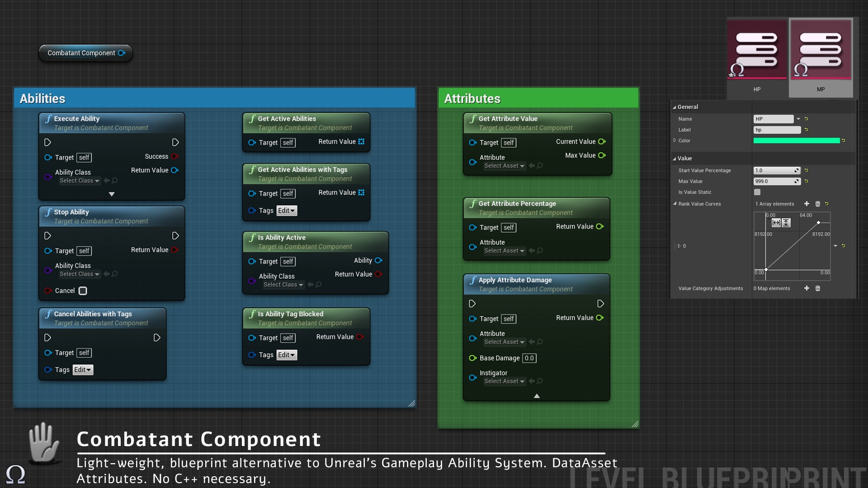
Task: Empty the Value Category Adjustments map
Action: click(817, 288)
